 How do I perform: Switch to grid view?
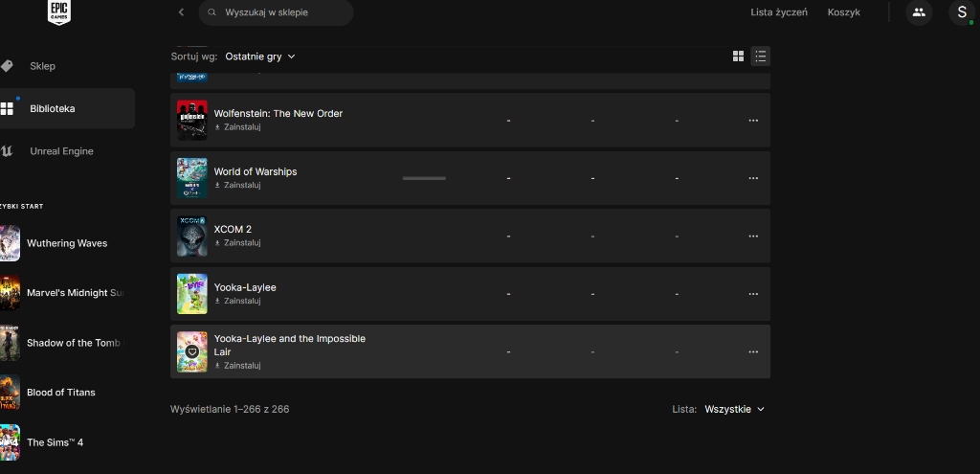[x=738, y=56]
